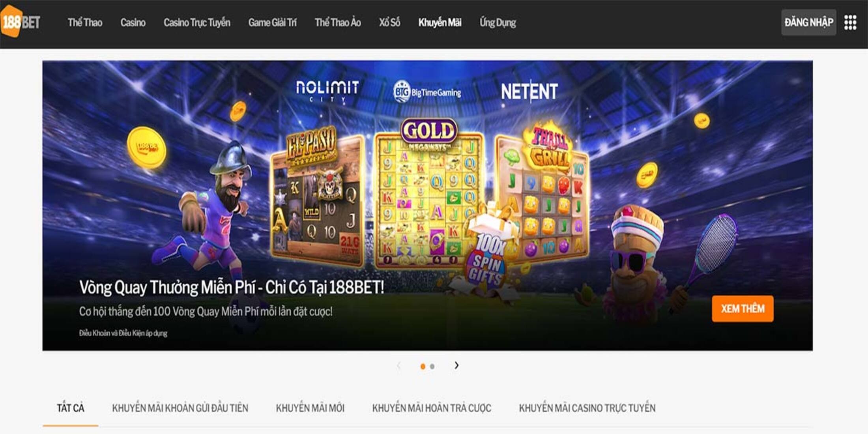Select the second gray carousel dot
The image size is (868, 434).
pos(432,367)
